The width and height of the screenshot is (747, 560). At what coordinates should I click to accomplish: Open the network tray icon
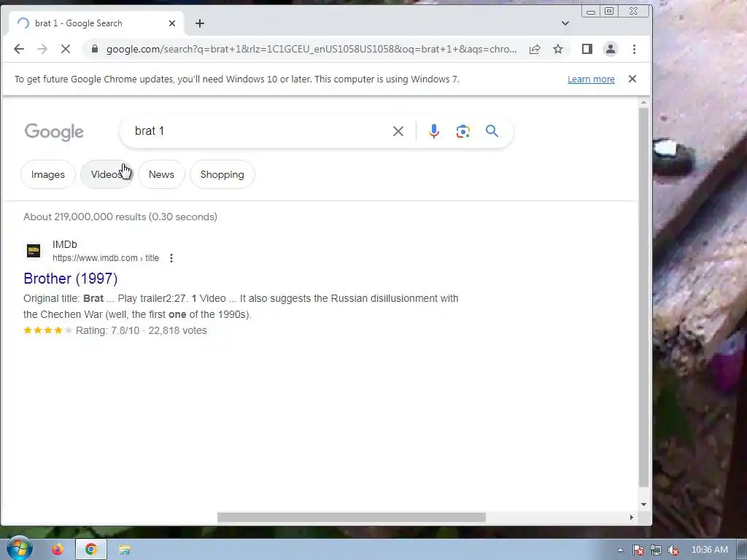click(656, 551)
